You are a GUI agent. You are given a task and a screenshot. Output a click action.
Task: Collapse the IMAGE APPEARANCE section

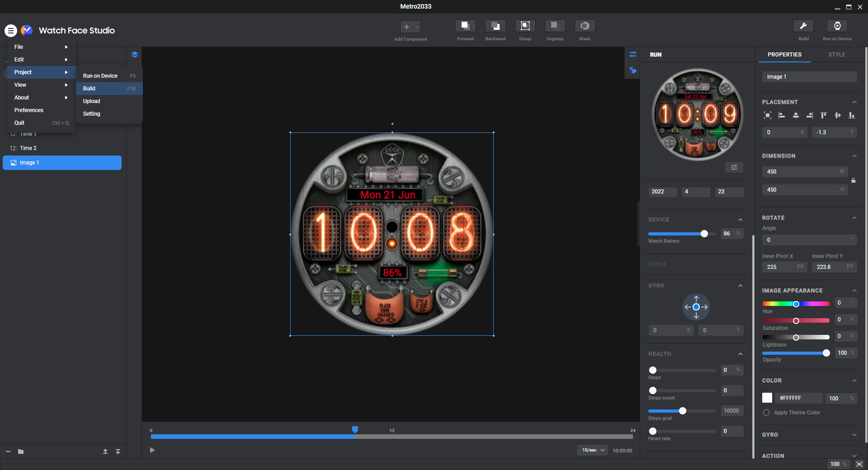tap(854, 291)
